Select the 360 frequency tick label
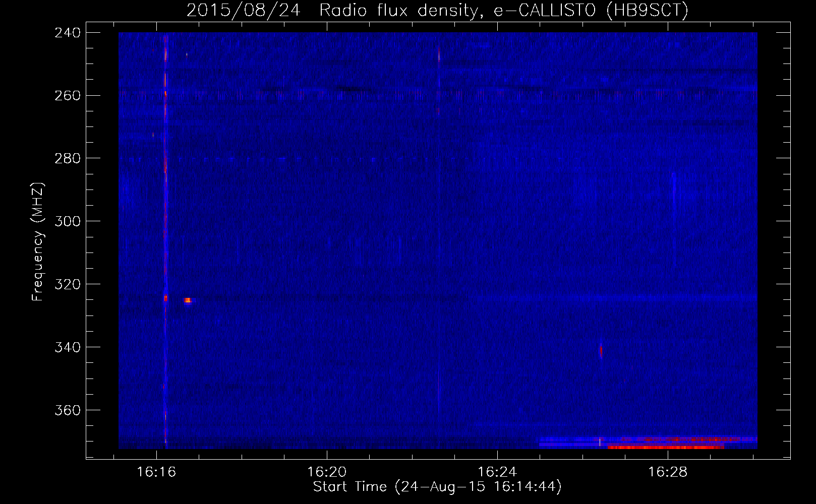The height and width of the screenshot is (504, 816). (x=68, y=411)
